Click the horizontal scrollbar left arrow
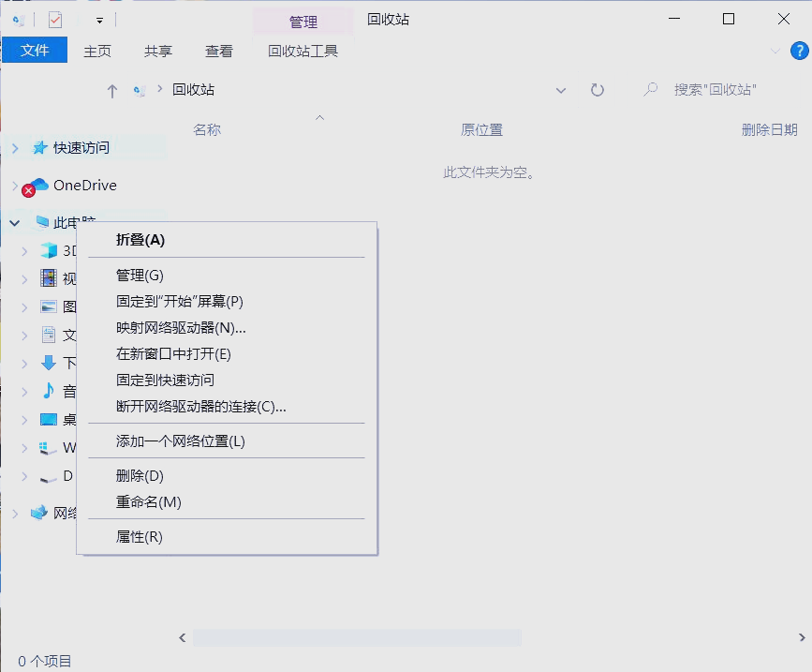 (183, 638)
